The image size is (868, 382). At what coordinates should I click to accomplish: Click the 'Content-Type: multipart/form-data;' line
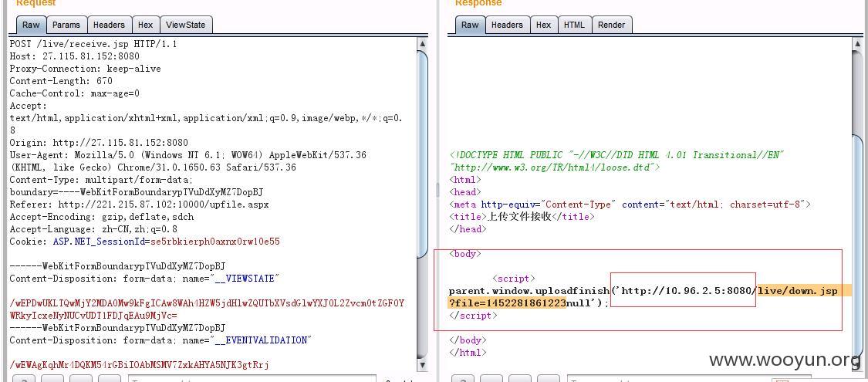point(101,180)
